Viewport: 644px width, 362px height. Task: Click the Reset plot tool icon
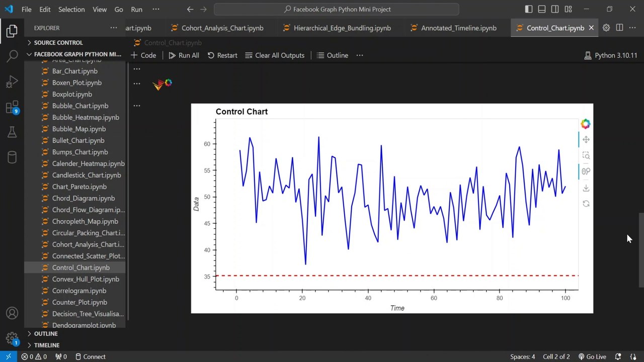pos(586,204)
